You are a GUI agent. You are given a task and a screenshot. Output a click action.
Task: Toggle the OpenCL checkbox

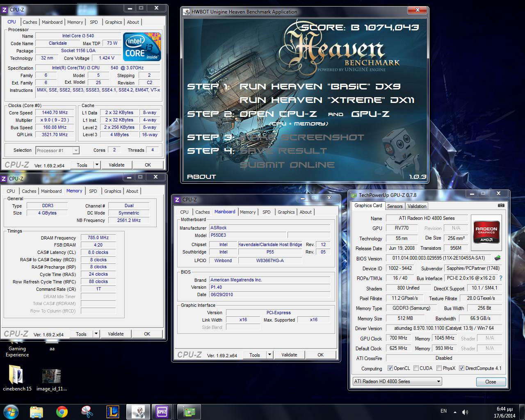point(390,368)
